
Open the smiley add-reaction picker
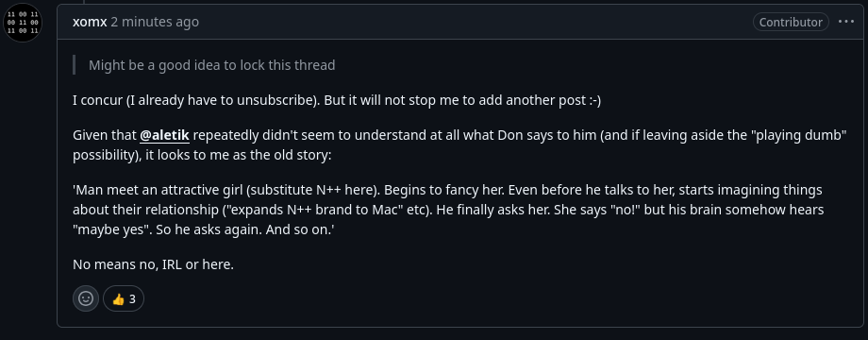(86, 298)
